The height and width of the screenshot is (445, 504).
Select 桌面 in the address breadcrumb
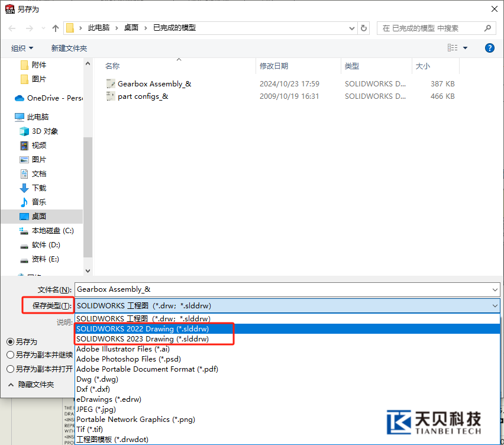pyautogui.click(x=131, y=28)
